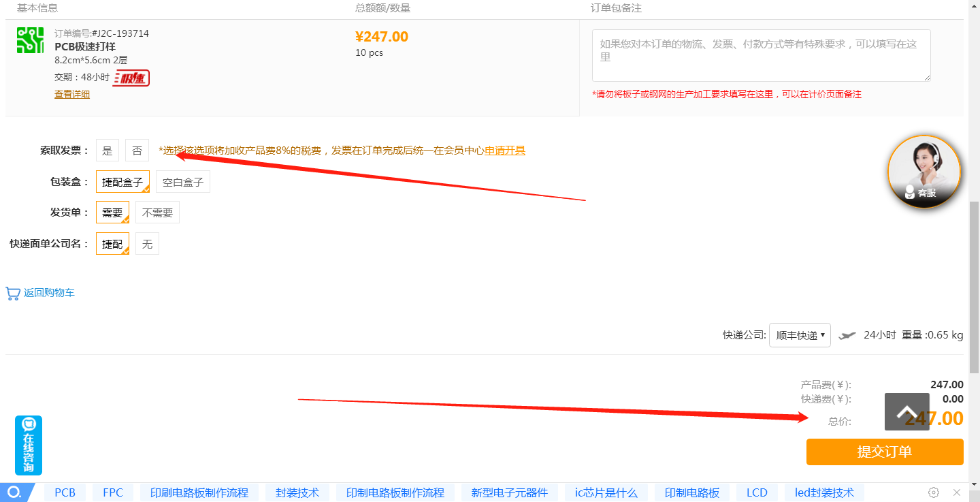Screen dimensions: 980x502
Task: Click the FPC keyword tab
Action: 113,492
